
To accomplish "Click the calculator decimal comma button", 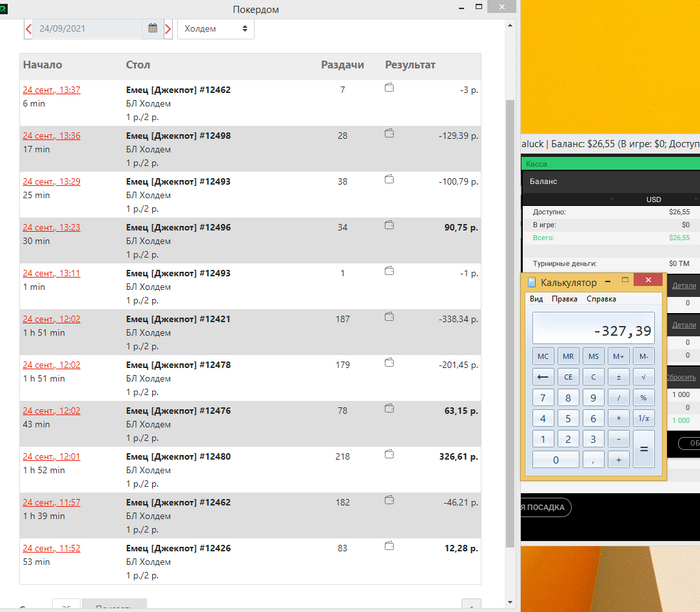I will [593, 460].
